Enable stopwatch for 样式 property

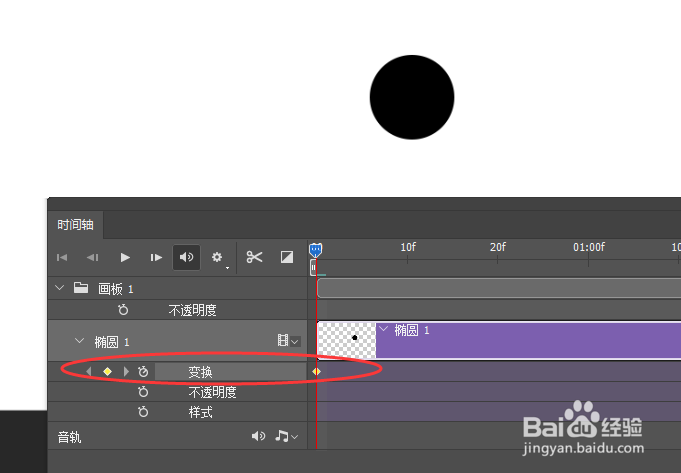[143, 411]
